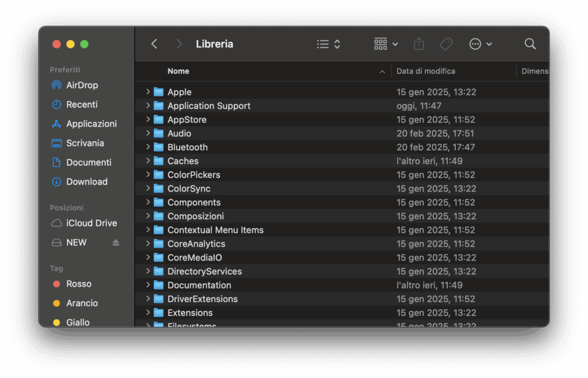Expand the ColorSync folder
588x378 pixels.
(x=148, y=188)
